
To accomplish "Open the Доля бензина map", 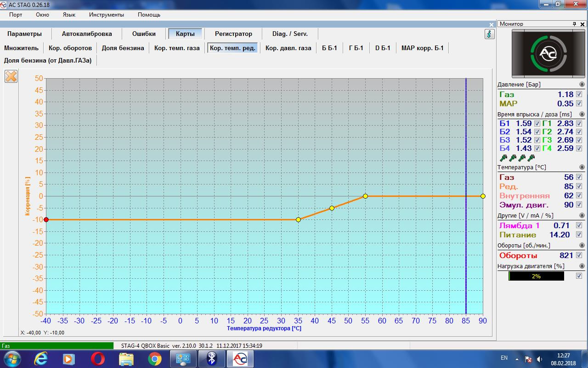I will [x=123, y=48].
